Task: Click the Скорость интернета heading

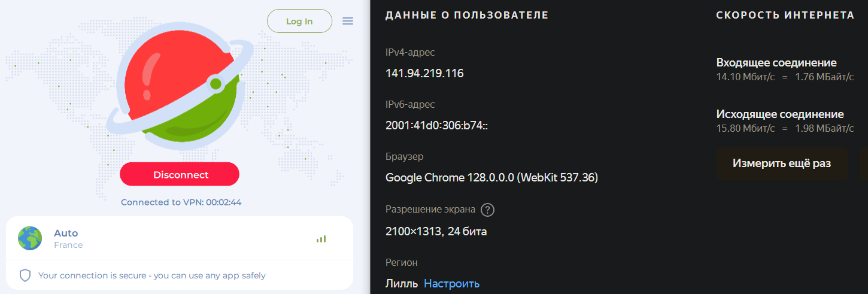Action: (785, 15)
